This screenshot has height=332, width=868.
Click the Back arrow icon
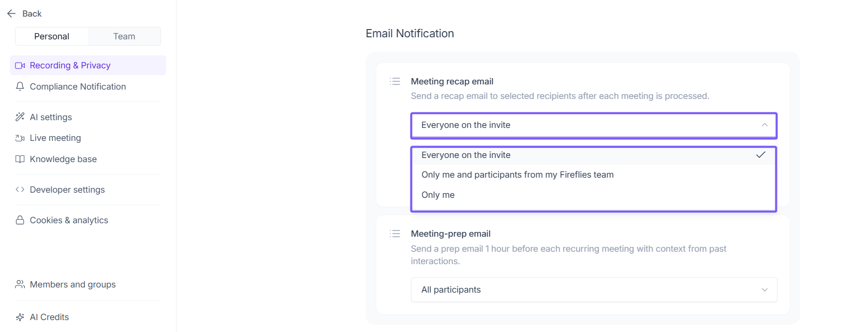pyautogui.click(x=11, y=13)
